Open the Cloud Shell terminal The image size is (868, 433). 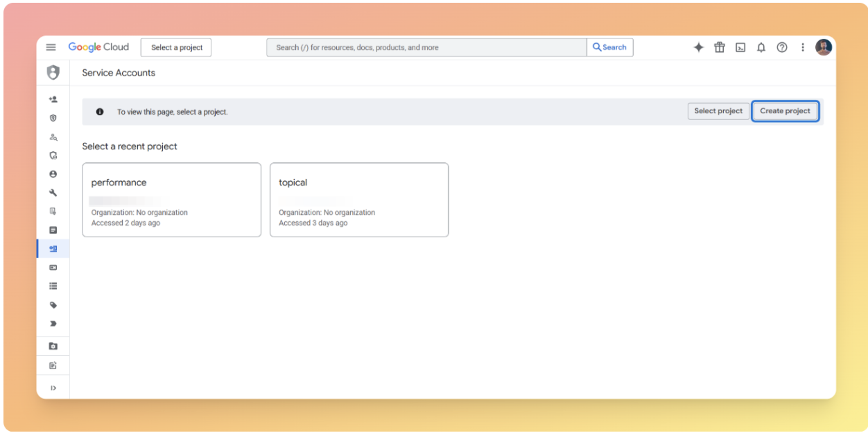pos(740,47)
